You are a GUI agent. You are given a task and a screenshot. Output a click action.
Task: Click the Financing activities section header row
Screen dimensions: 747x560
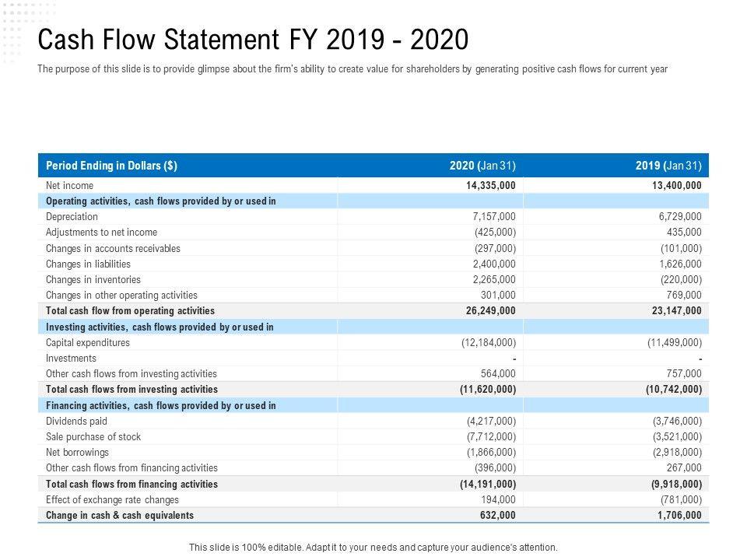(161, 405)
